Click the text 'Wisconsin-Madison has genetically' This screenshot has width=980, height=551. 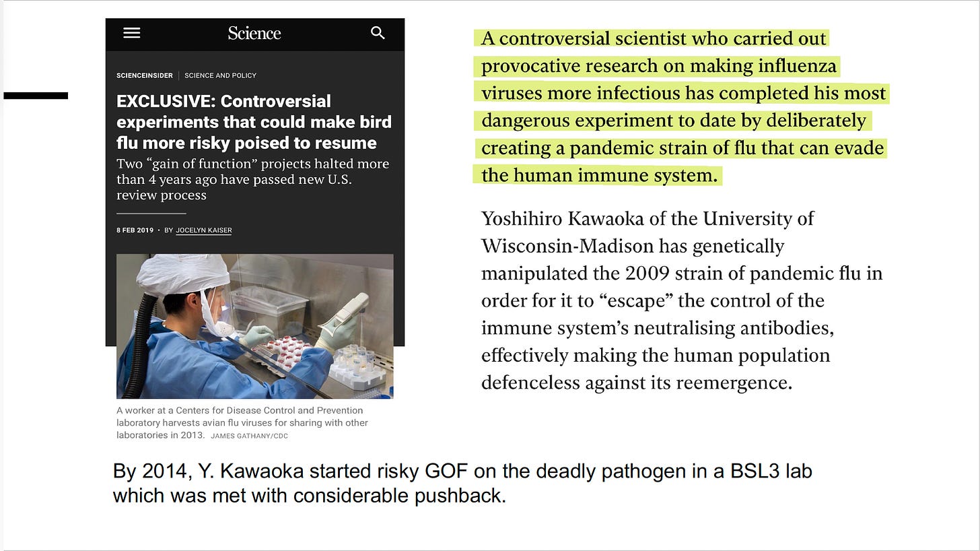pyautogui.click(x=633, y=246)
